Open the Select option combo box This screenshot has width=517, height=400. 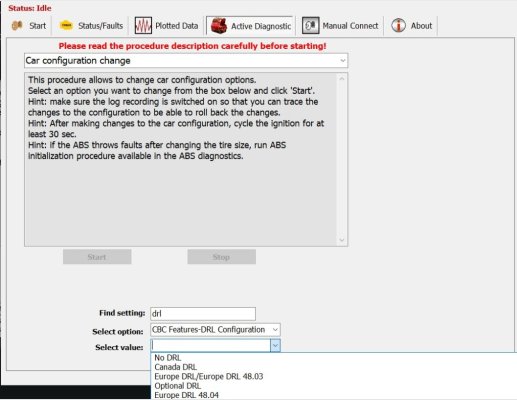coord(215,330)
